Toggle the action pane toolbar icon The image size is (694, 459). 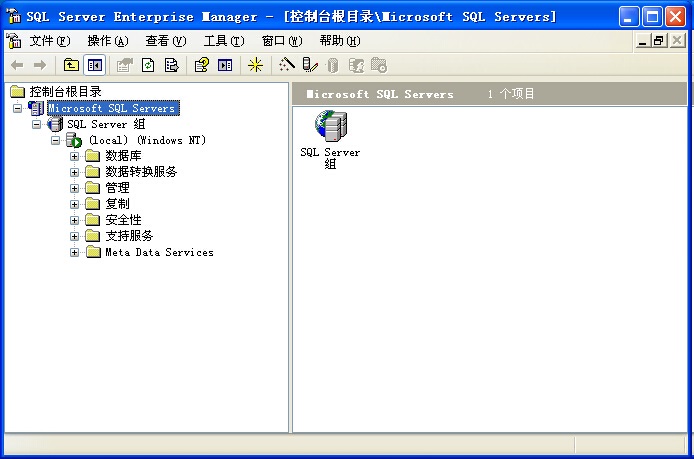(x=225, y=66)
